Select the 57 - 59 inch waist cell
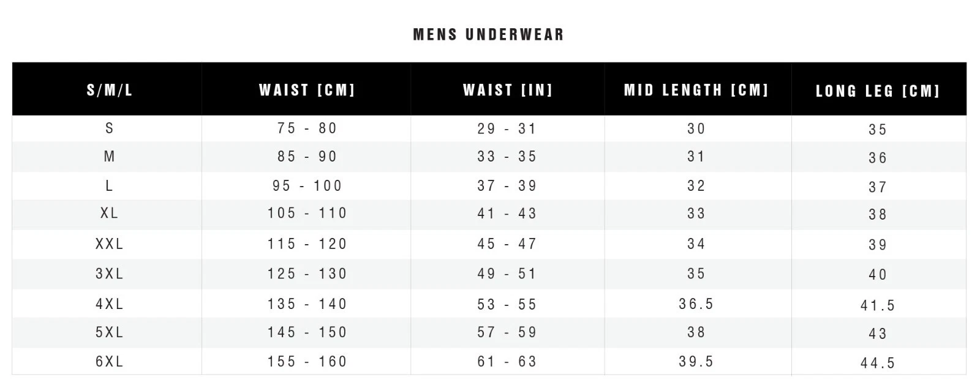The width and height of the screenshot is (980, 383). (507, 332)
